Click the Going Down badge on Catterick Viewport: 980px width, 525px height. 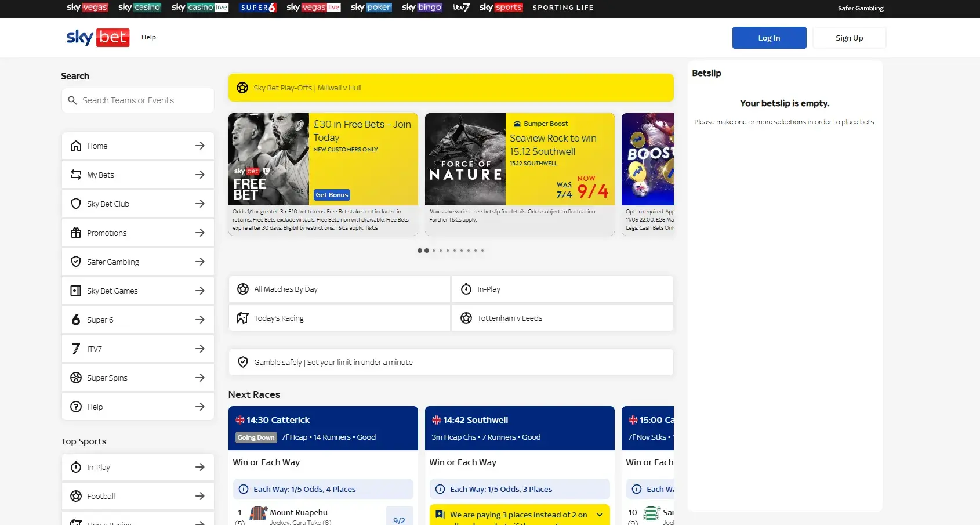[256, 437]
